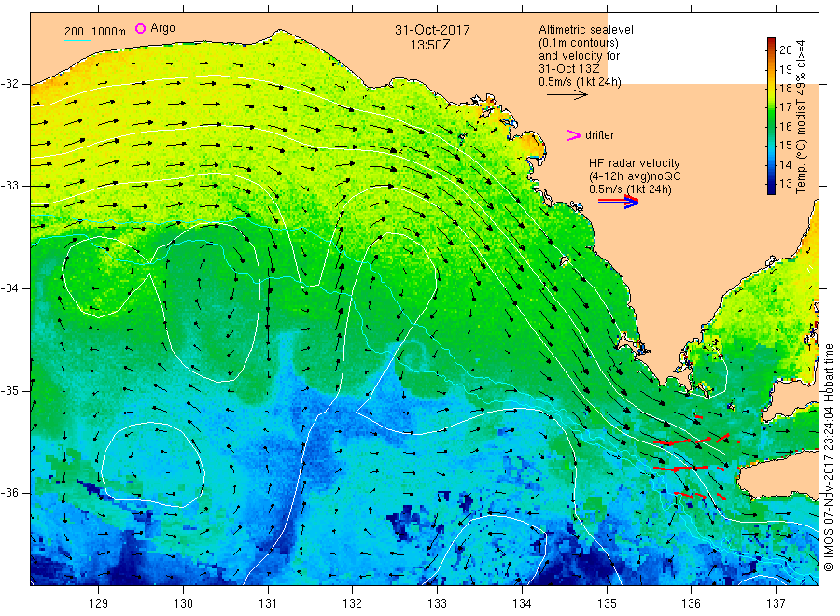The width and height of the screenshot is (840, 616).
Task: Click the 'drifter' legend text
Action: coord(599,135)
